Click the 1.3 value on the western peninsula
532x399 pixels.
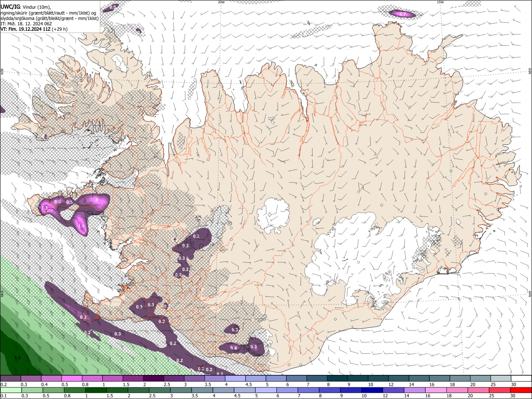(45, 207)
